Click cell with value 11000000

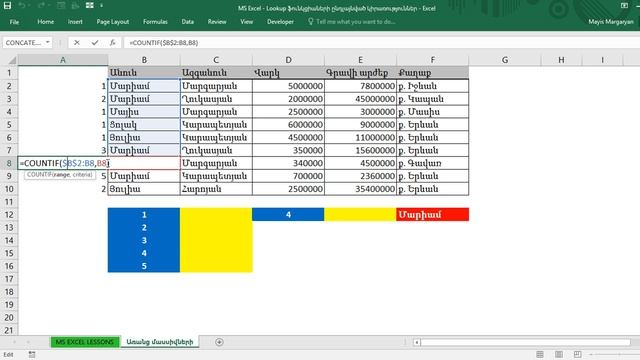point(360,138)
